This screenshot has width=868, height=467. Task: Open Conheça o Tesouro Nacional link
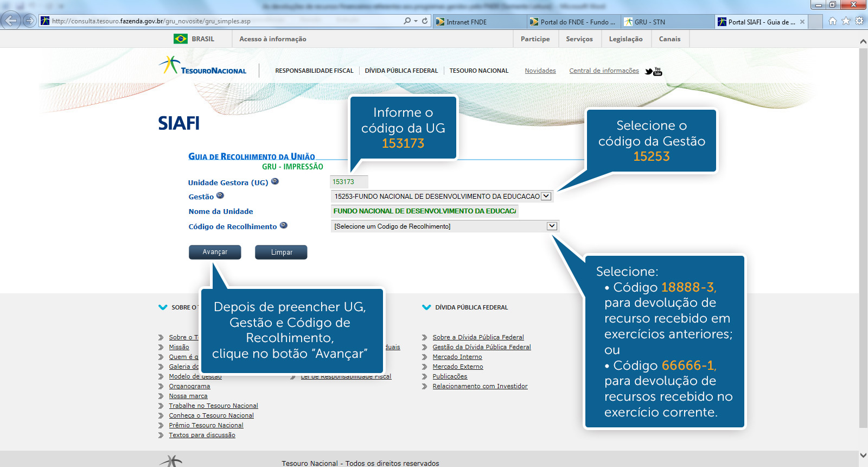211,415
